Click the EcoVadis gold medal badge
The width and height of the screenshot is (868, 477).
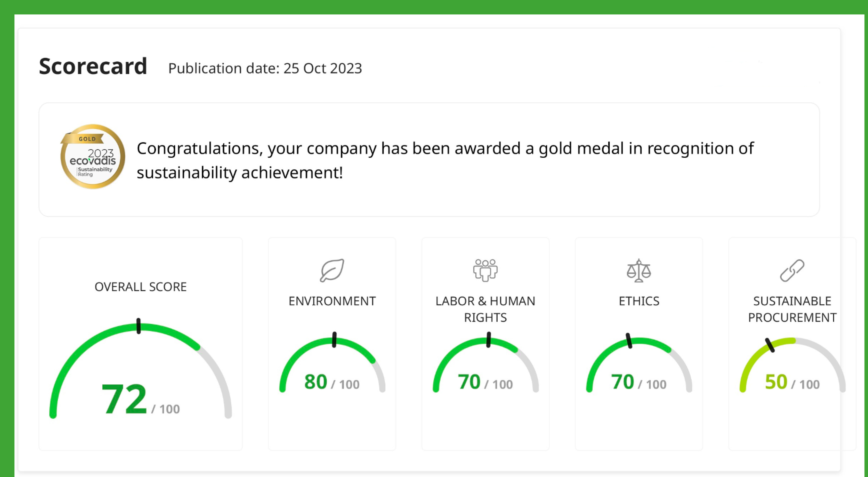click(93, 157)
